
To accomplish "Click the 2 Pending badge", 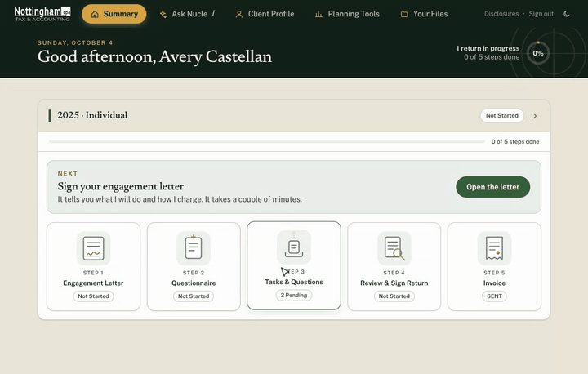I will tap(294, 296).
